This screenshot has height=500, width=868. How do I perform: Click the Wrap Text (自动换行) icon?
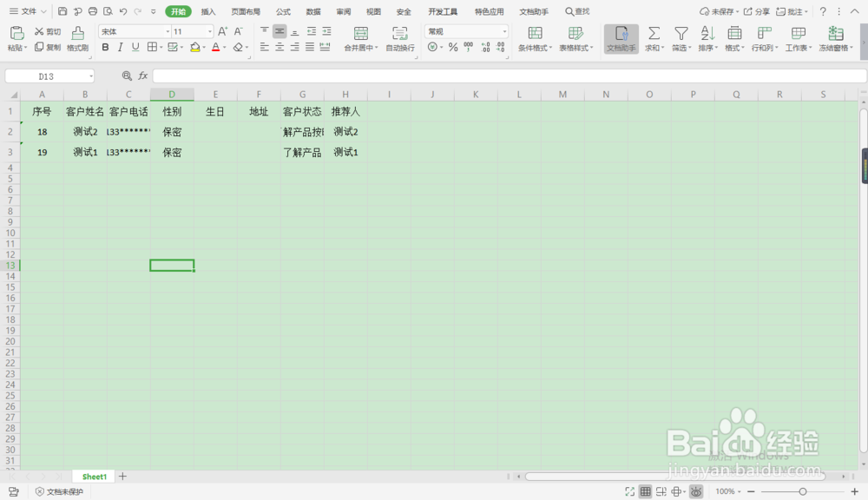point(399,33)
